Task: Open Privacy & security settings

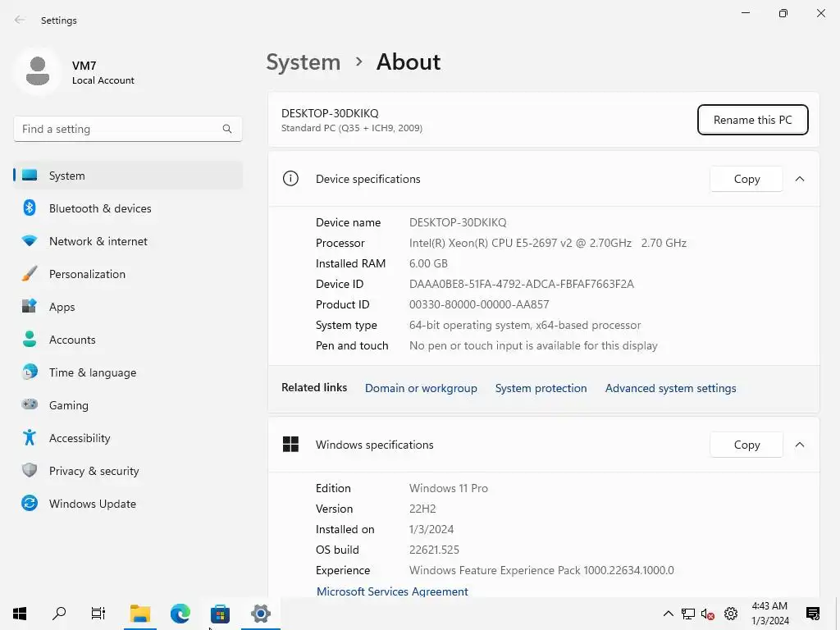Action: (128, 471)
